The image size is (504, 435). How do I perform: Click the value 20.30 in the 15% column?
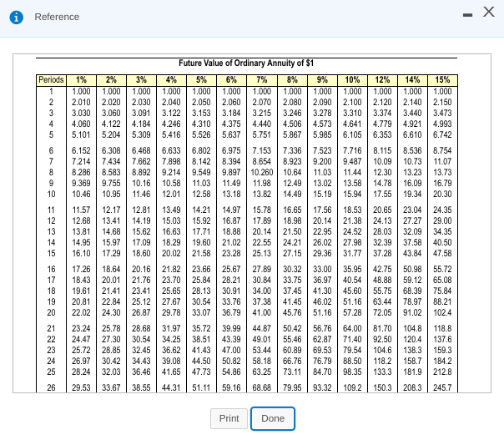442,195
